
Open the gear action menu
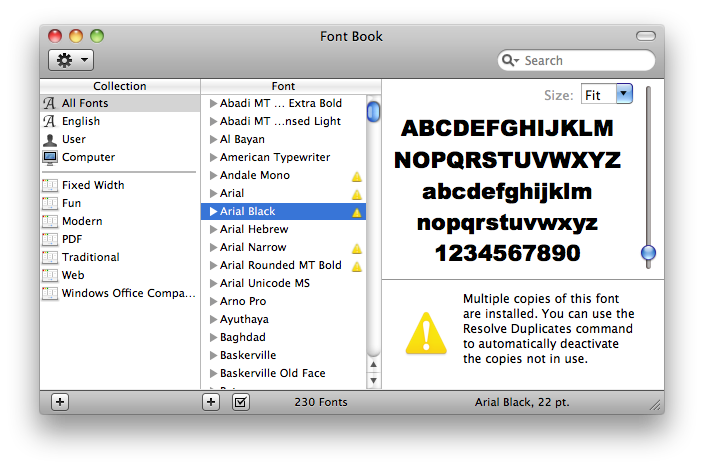point(71,60)
